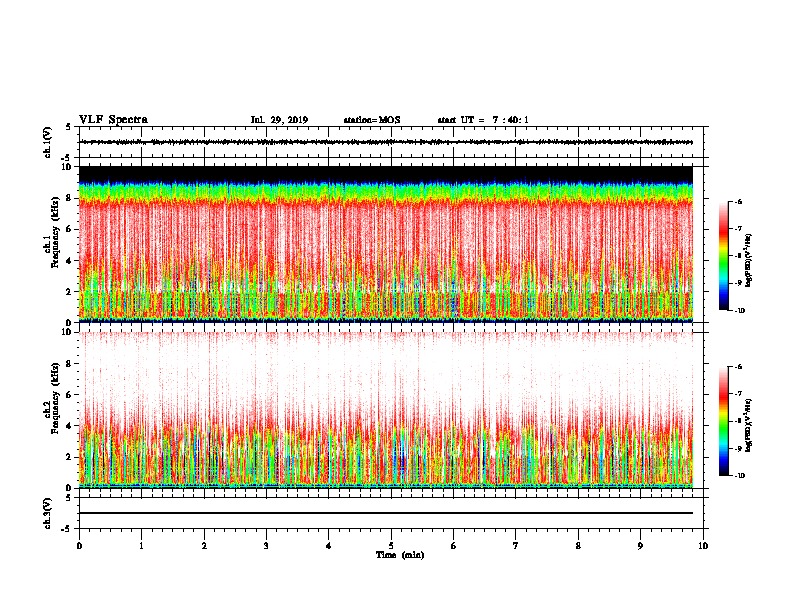This screenshot has width=792, height=612.
Task: Click the ch.2 frequency axis tick "8"
Action: (x=69, y=364)
